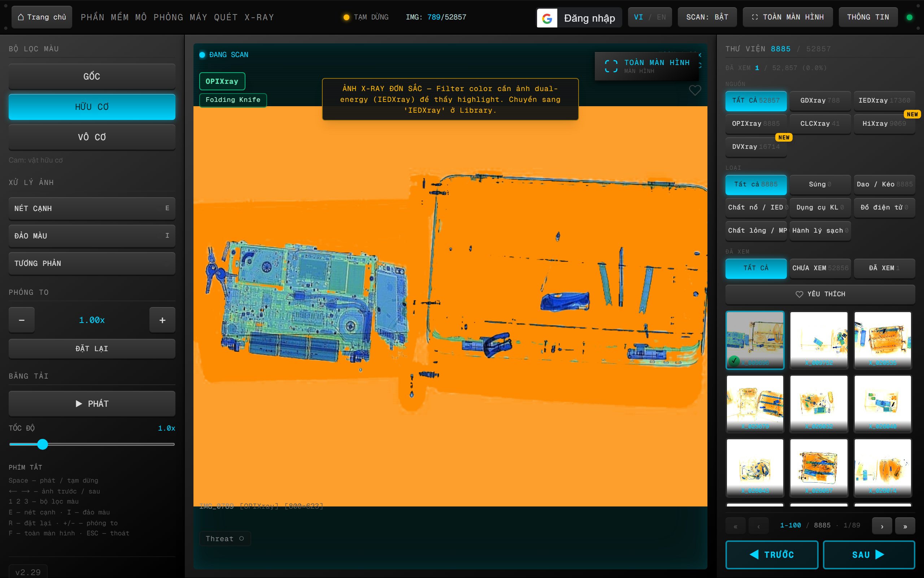
Task: Click the SAU next image button
Action: 869,555
